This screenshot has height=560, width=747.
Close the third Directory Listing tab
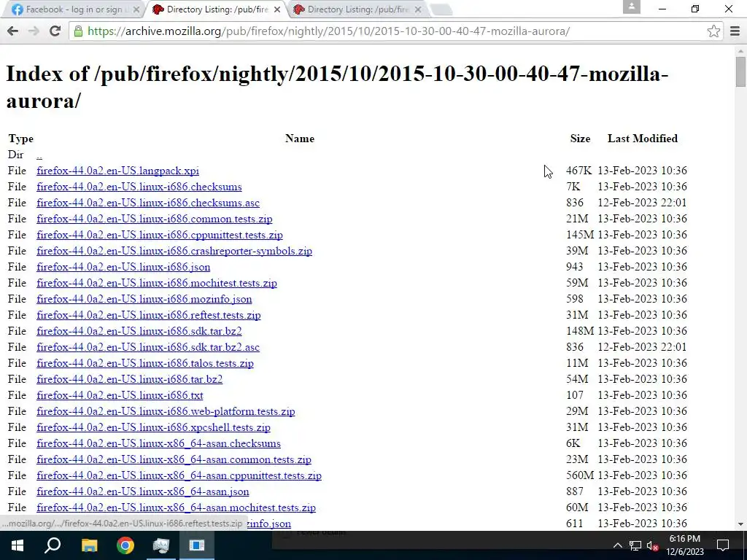click(418, 9)
